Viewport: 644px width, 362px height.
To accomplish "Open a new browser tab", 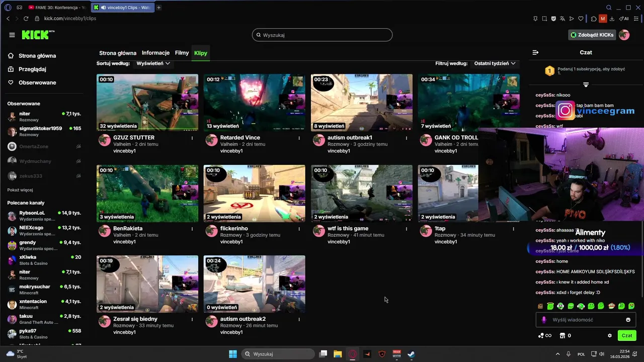I will click(x=159, y=8).
